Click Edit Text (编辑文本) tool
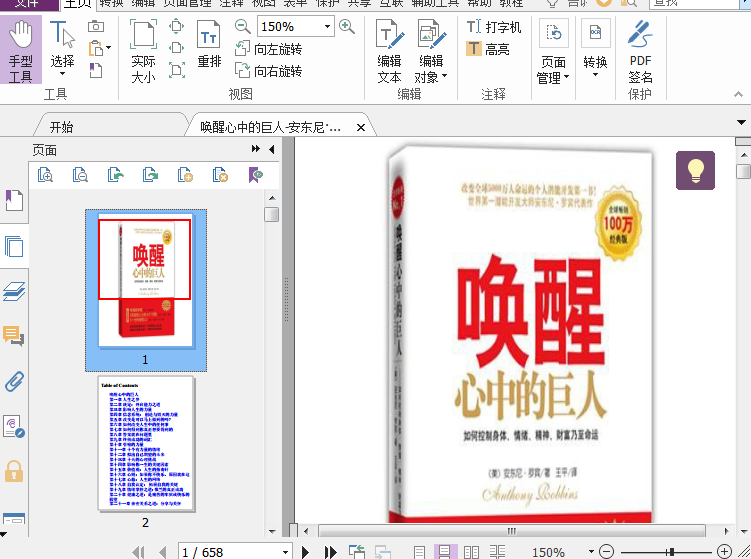 pyautogui.click(x=389, y=51)
